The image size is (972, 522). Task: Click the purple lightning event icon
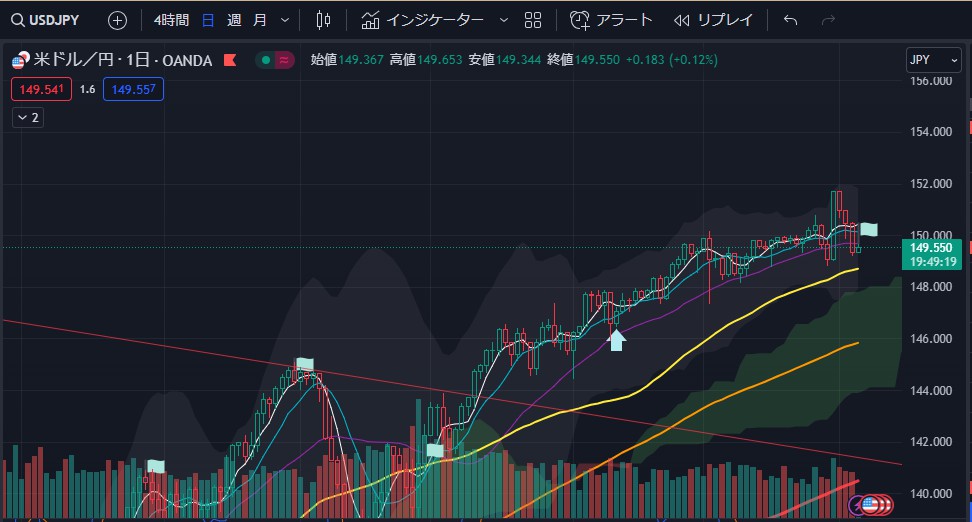pyautogui.click(x=857, y=505)
